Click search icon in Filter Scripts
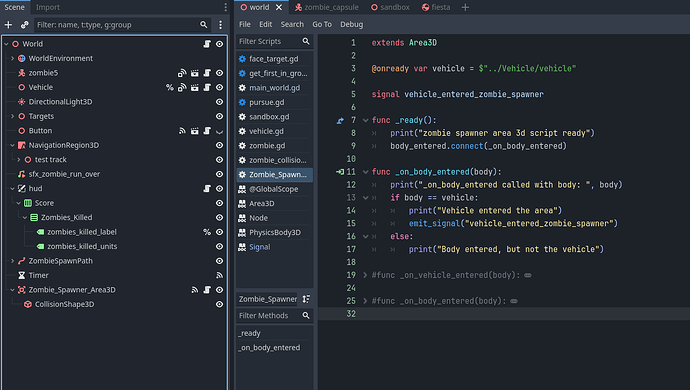The width and height of the screenshot is (690, 390). click(x=306, y=41)
